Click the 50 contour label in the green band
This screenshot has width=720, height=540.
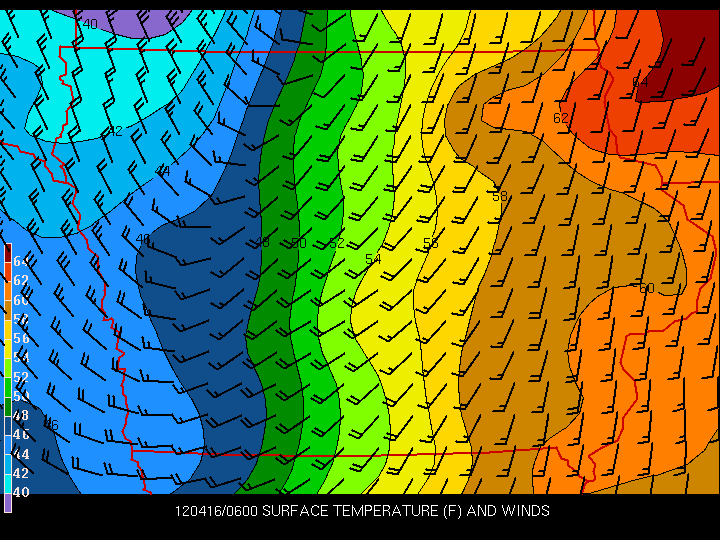click(x=299, y=243)
